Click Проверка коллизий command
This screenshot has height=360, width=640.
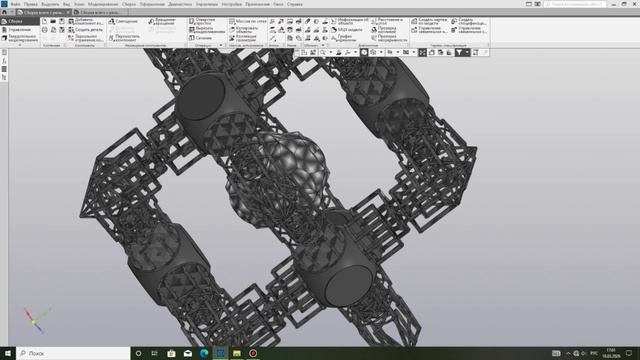point(384,30)
